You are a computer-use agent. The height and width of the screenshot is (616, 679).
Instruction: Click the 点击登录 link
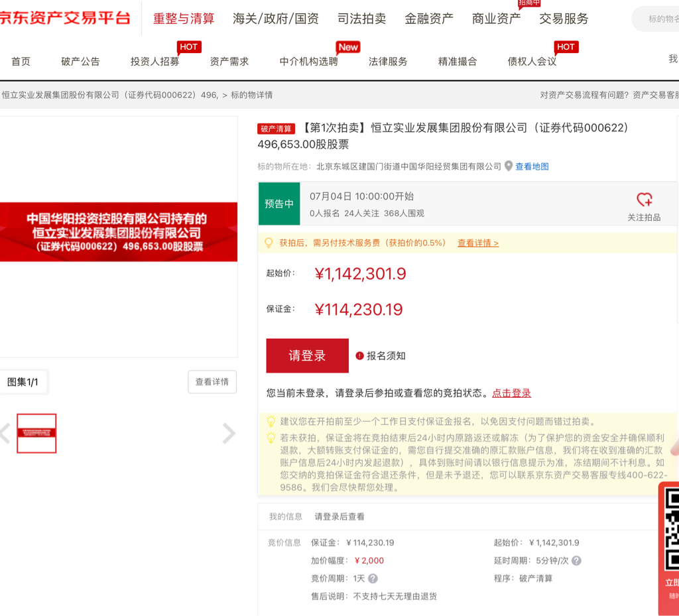pos(511,393)
